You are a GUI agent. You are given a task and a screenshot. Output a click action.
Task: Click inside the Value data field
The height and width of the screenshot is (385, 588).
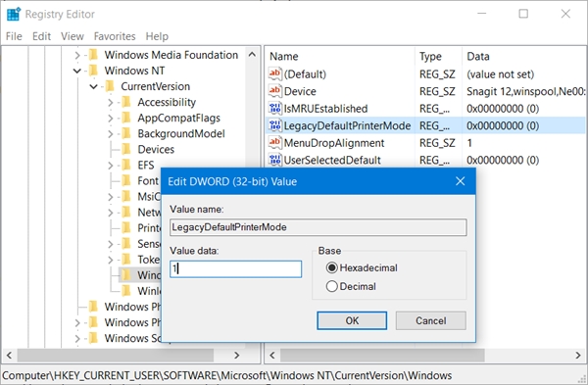[235, 269]
